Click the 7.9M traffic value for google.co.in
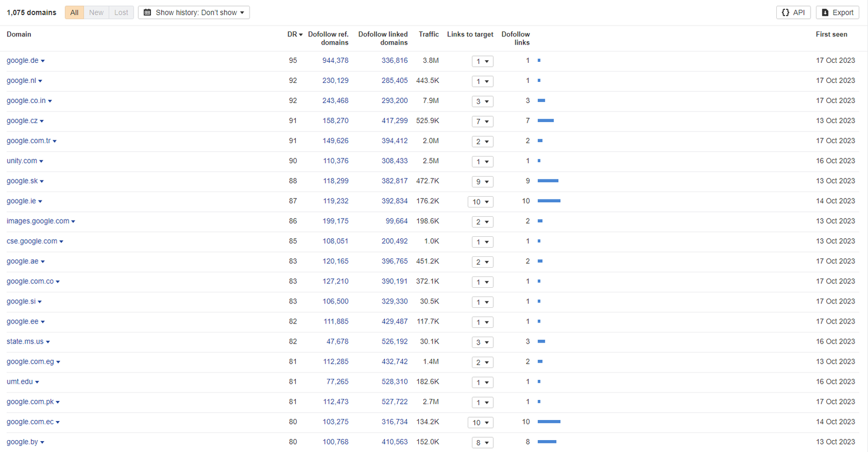Viewport: 868px width, 452px height. 431,101
